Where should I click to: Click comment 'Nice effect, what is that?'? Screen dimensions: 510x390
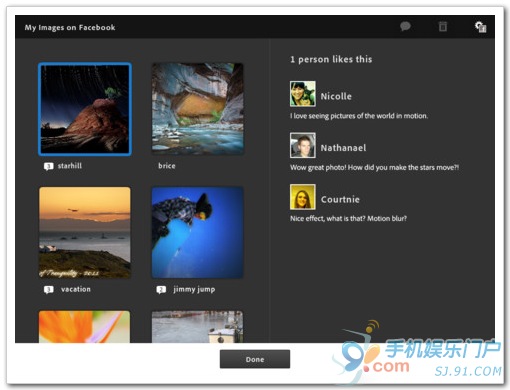tap(348, 219)
